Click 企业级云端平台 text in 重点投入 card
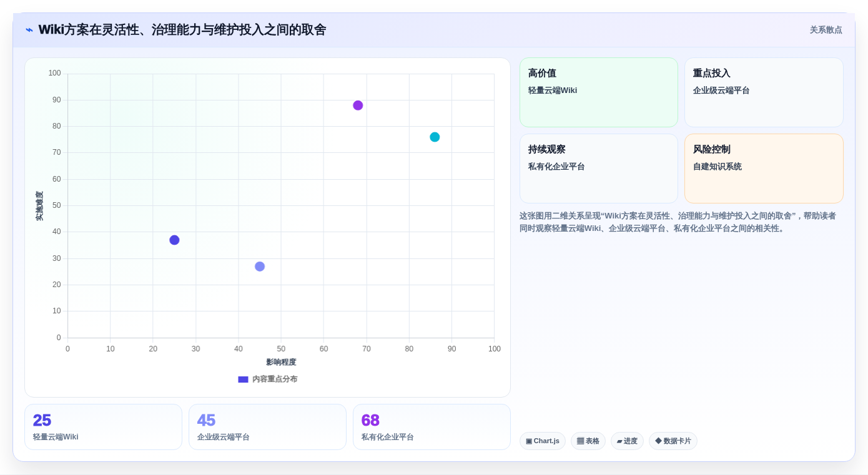The height and width of the screenshot is (475, 868). pos(721,91)
